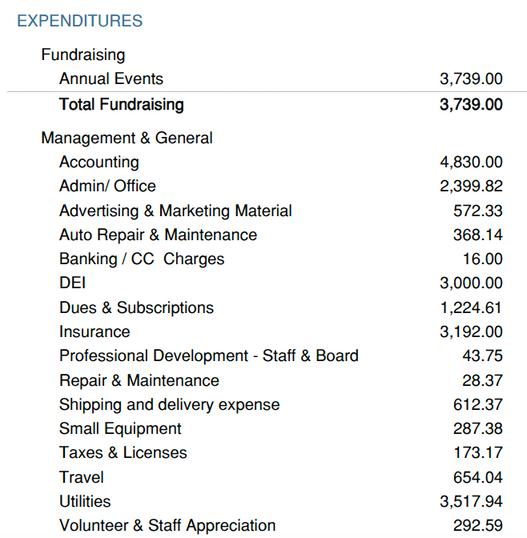
Task: Click the EXPENDITURES section heading
Action: 80,21
